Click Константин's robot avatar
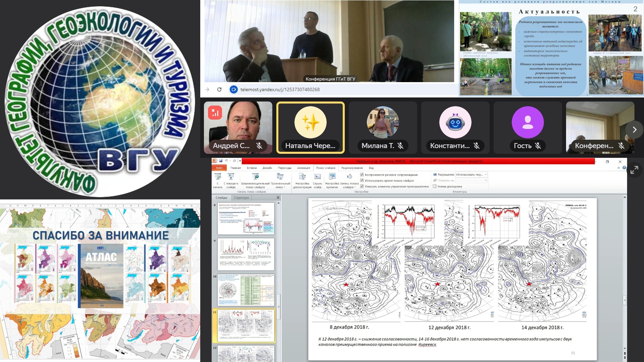 click(455, 122)
